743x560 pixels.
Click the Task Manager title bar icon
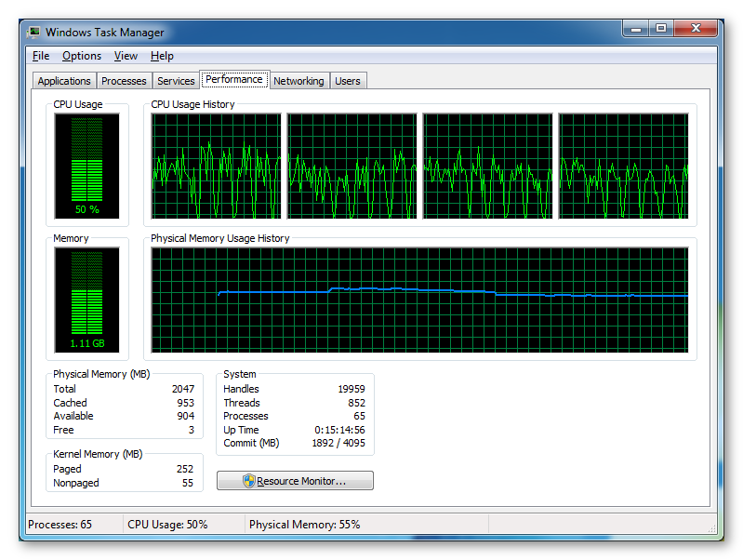[33, 32]
